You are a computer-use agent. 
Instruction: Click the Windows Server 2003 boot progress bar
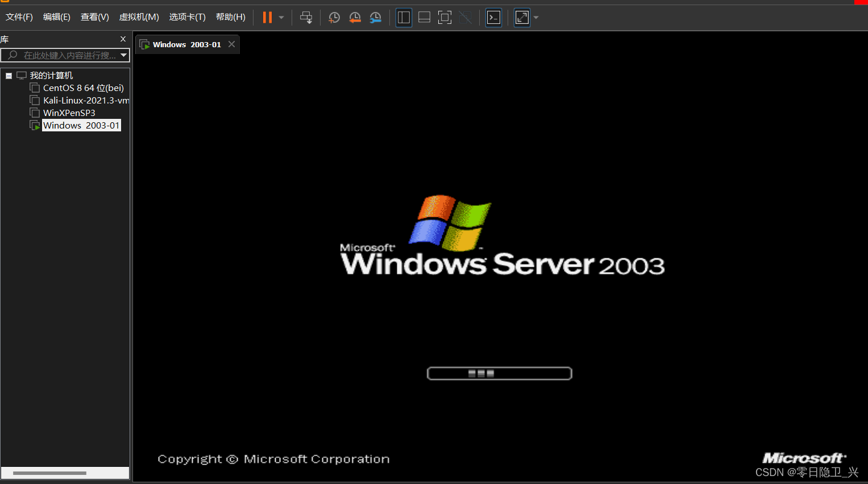(x=499, y=374)
